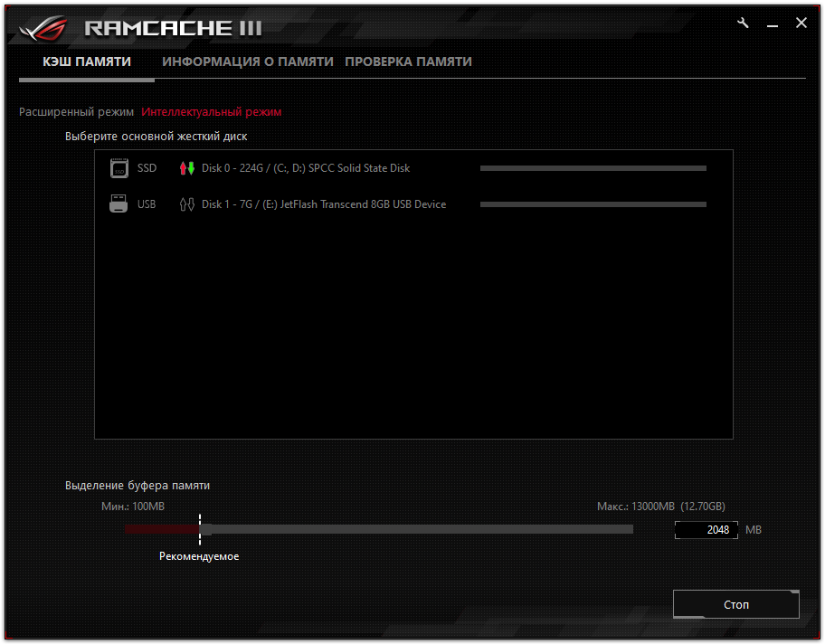Open the ПРОВЕРКА ПАМЯТИ tab
Viewport: 825px width, 644px height.
(407, 62)
